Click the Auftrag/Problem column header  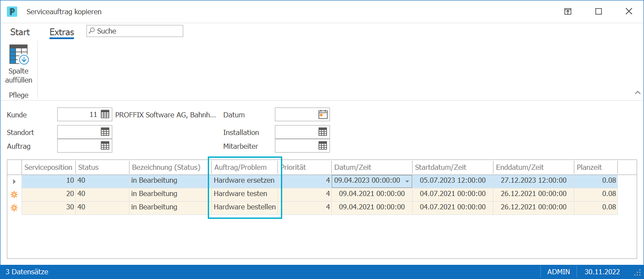(244, 167)
